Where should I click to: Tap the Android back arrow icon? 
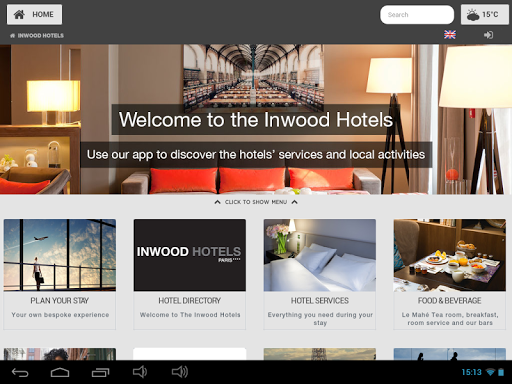tap(20, 372)
